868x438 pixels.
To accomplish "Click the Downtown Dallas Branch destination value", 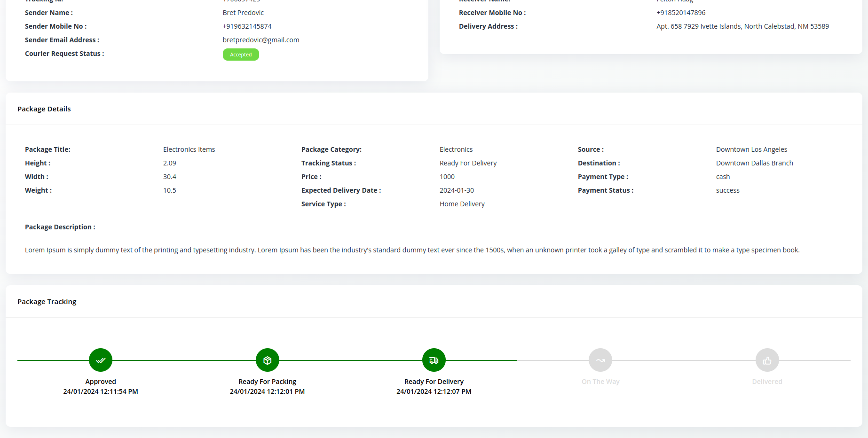I will pyautogui.click(x=754, y=163).
